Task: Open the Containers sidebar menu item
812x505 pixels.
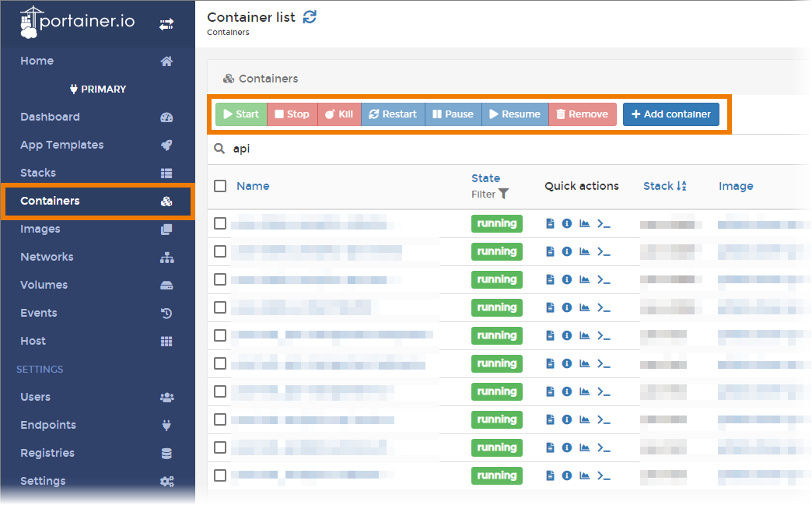Action: pos(97,201)
